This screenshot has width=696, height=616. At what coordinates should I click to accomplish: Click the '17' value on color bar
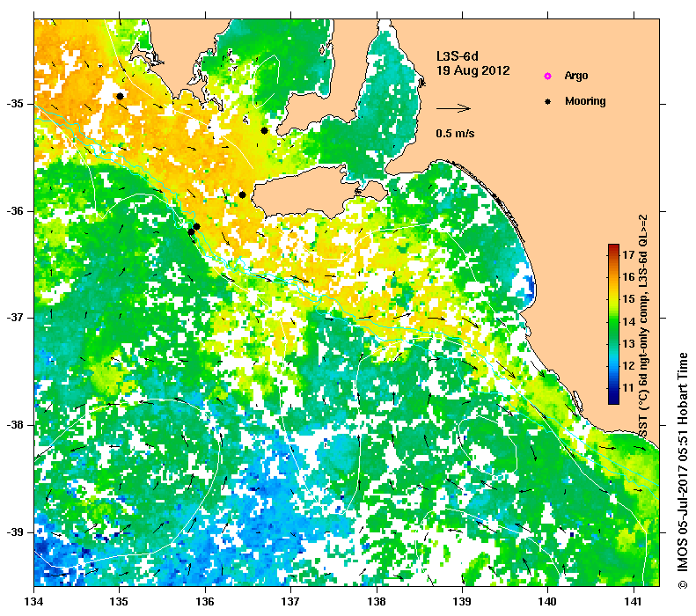(x=628, y=254)
